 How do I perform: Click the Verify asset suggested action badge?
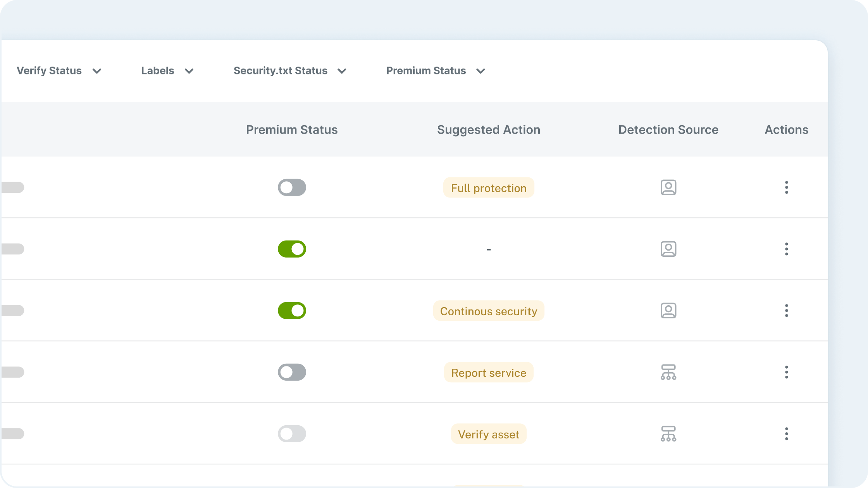click(488, 434)
